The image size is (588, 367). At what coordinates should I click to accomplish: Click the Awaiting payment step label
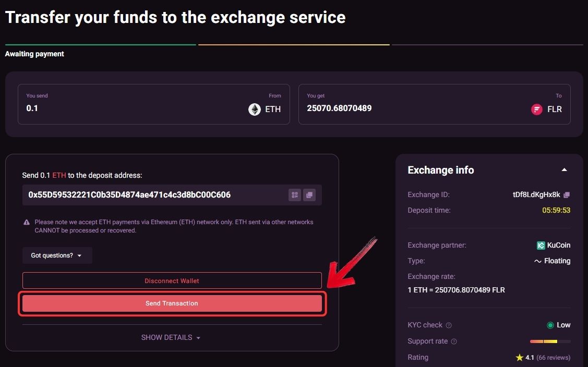pyautogui.click(x=34, y=54)
